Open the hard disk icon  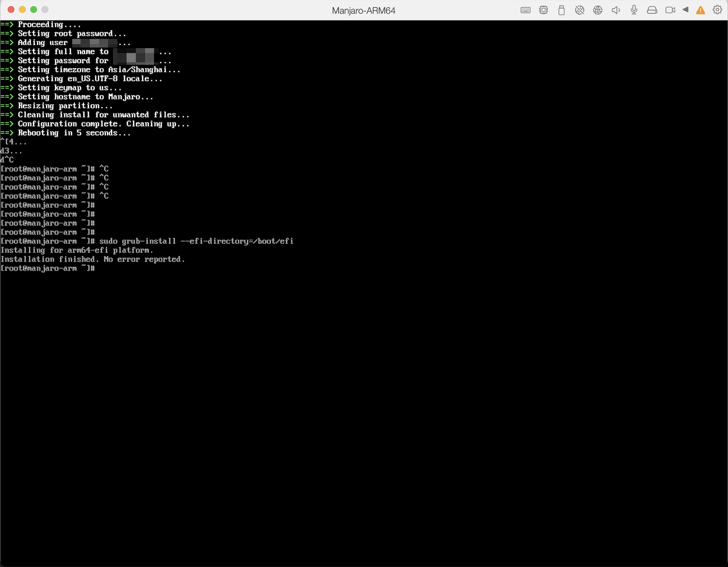652,10
